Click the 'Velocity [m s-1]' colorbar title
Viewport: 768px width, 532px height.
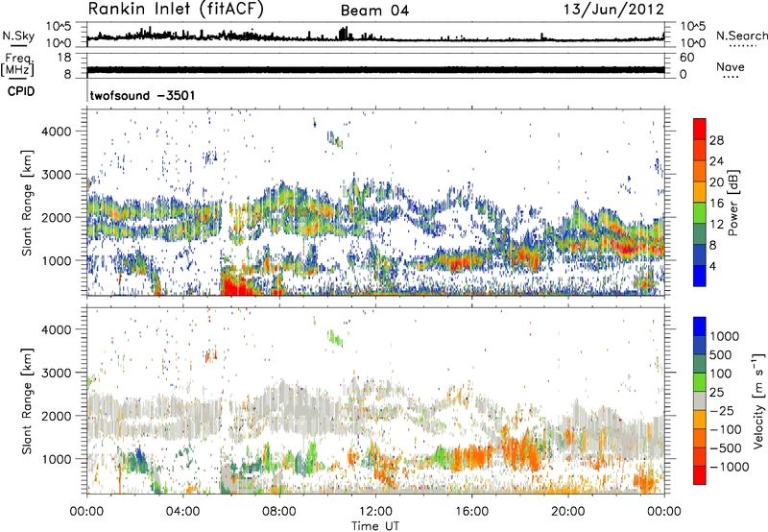coord(758,400)
